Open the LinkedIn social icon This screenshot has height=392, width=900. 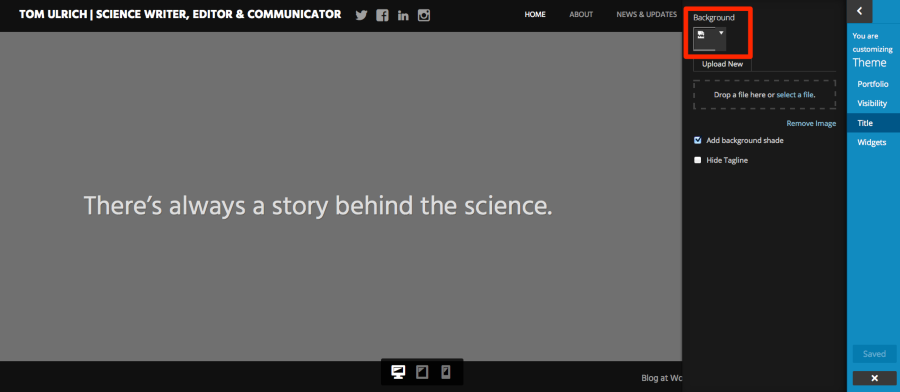click(403, 15)
